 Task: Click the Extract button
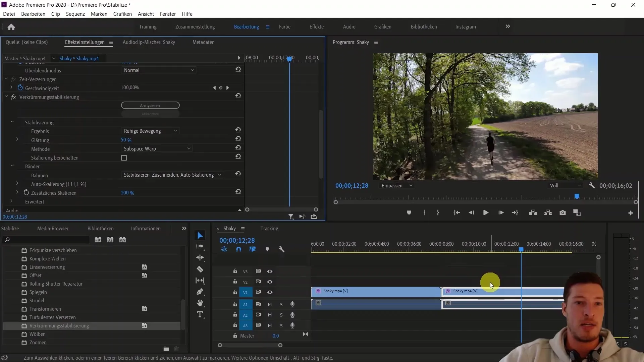point(548,213)
